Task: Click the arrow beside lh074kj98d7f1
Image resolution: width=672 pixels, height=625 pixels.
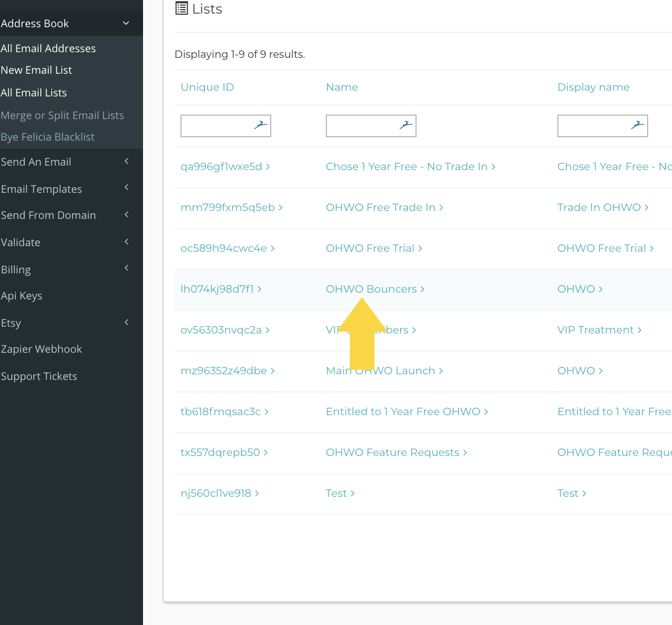Action: pyautogui.click(x=260, y=289)
